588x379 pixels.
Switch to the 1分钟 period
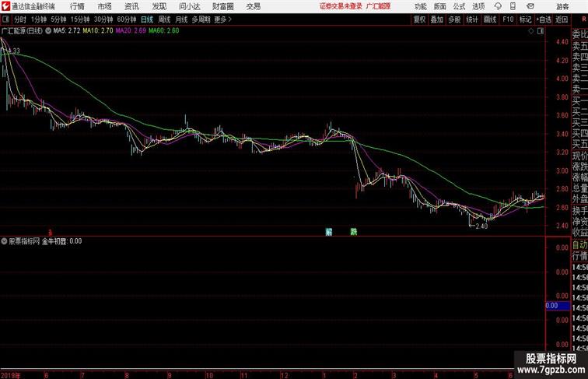[39, 19]
